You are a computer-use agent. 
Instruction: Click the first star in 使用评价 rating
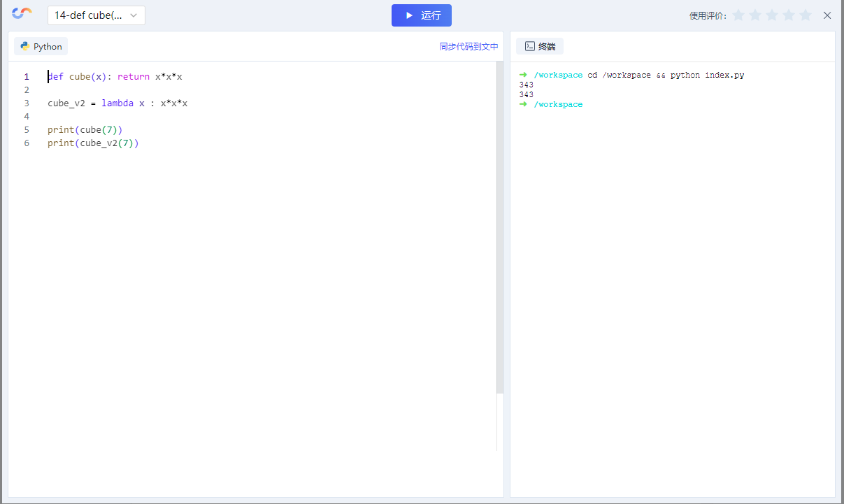coord(738,14)
